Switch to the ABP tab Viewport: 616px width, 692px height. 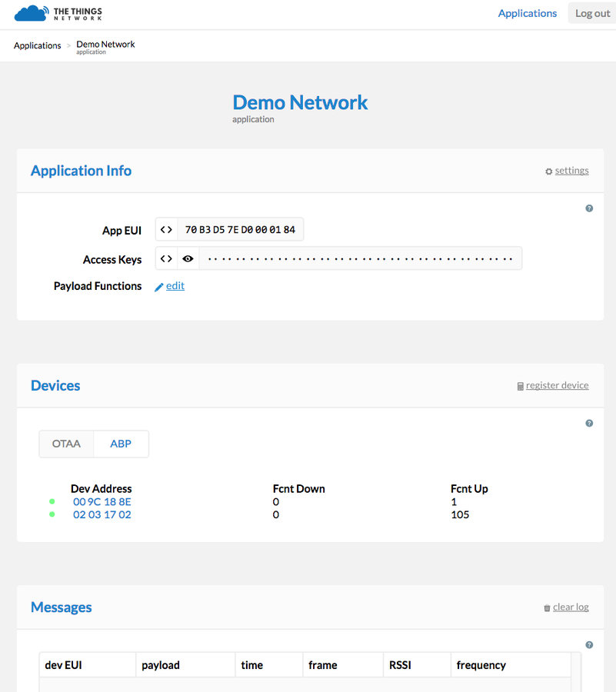coord(121,444)
